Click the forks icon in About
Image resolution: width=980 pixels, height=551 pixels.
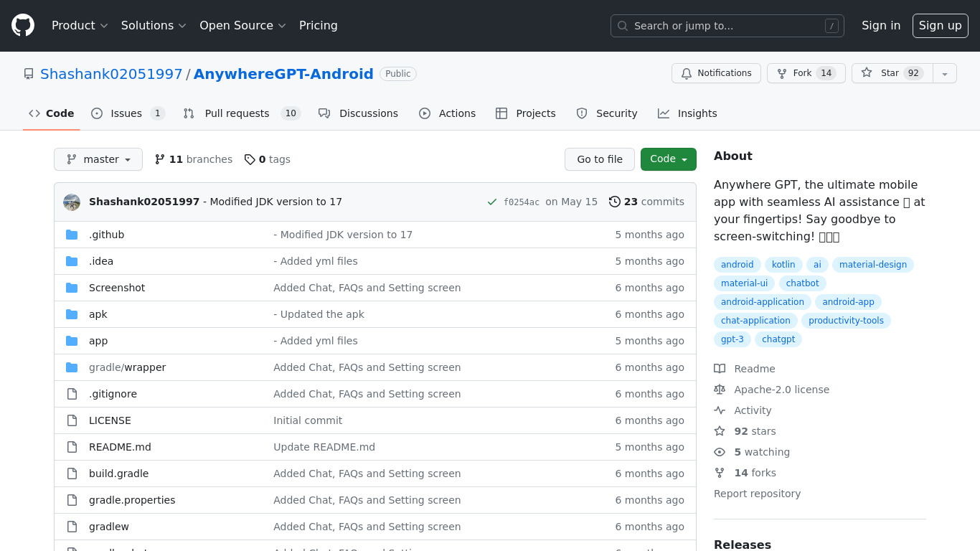720,473
